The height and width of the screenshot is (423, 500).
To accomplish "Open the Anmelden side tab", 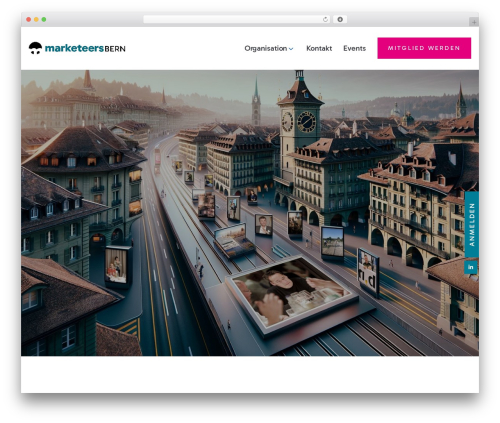I will [471, 224].
